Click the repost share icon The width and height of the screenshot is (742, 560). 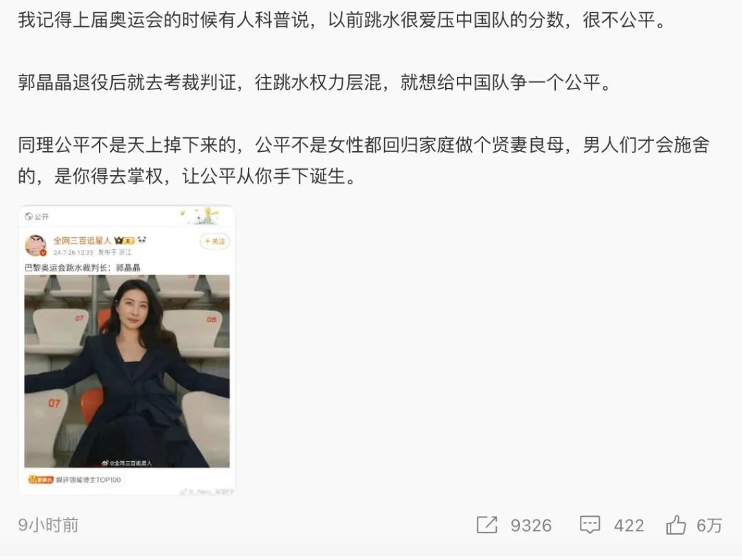[487, 525]
